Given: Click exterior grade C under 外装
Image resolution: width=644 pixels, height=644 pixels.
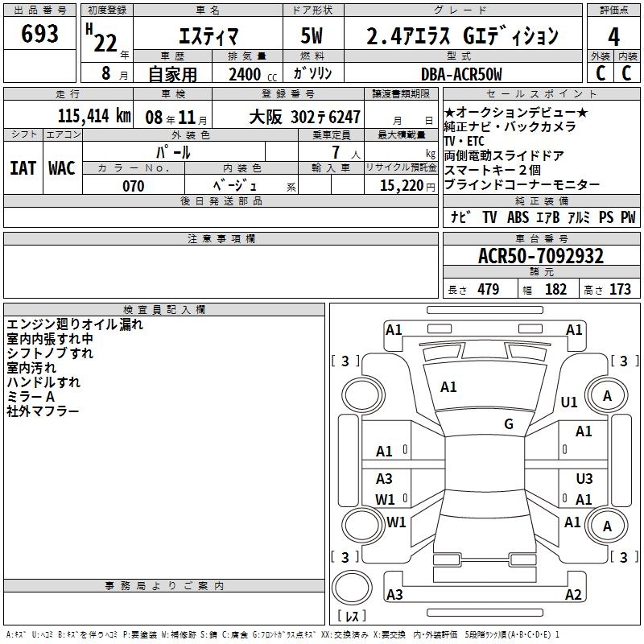Looking at the screenshot, I should 600,73.
